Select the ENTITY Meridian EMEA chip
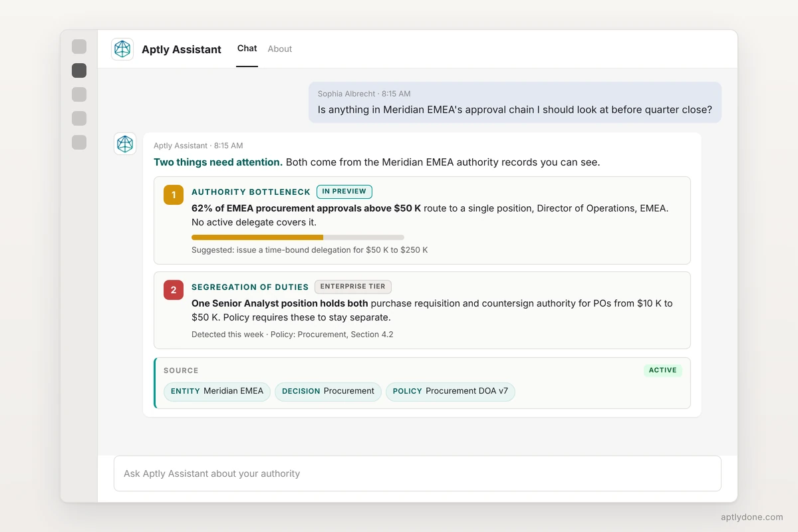The width and height of the screenshot is (798, 532). pos(217,391)
